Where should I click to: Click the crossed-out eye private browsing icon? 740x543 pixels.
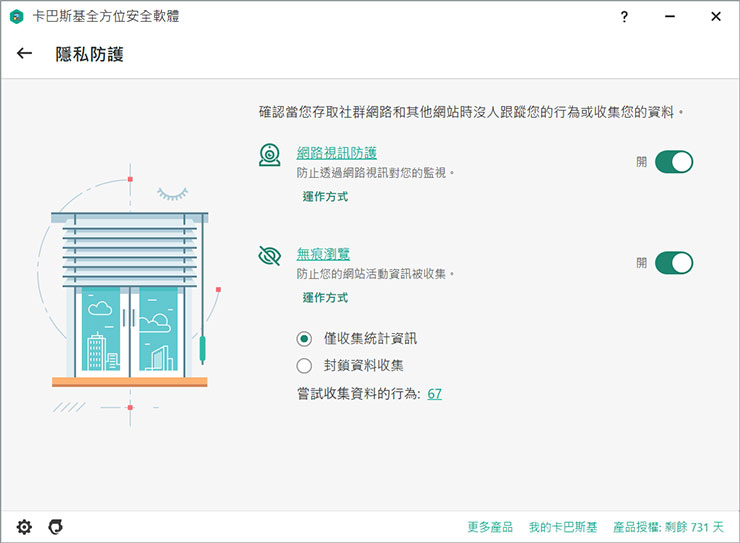pos(269,256)
